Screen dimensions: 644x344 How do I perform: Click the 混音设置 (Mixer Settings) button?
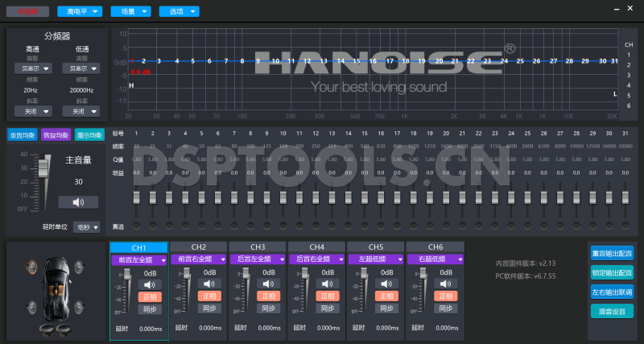[x=611, y=311]
